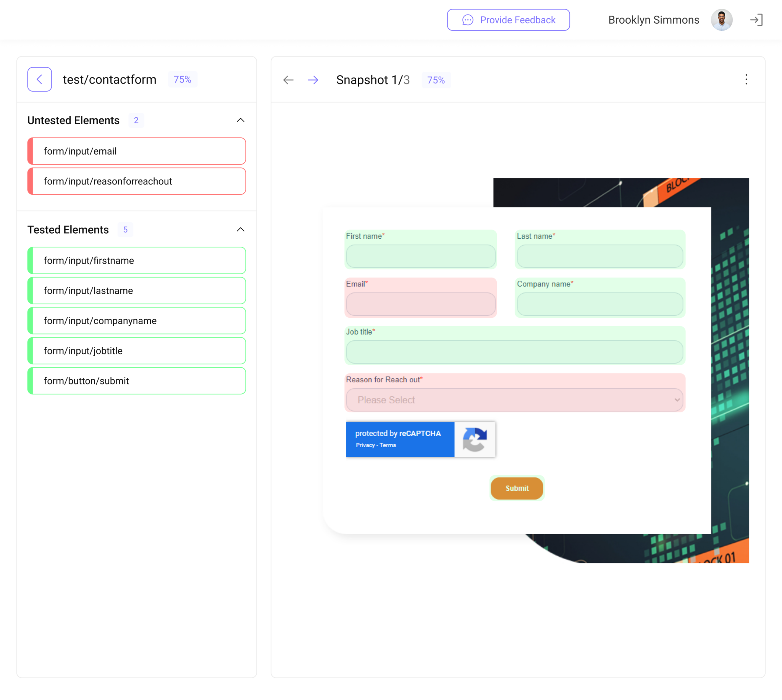Open the snapshot three-dot options menu
Viewport: 782px width, 700px height.
tap(746, 79)
